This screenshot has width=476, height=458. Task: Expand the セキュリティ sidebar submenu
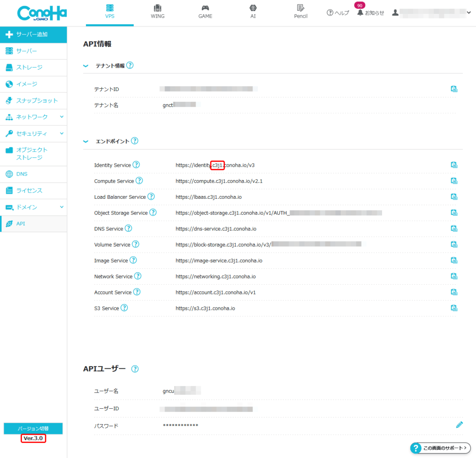tap(62, 133)
